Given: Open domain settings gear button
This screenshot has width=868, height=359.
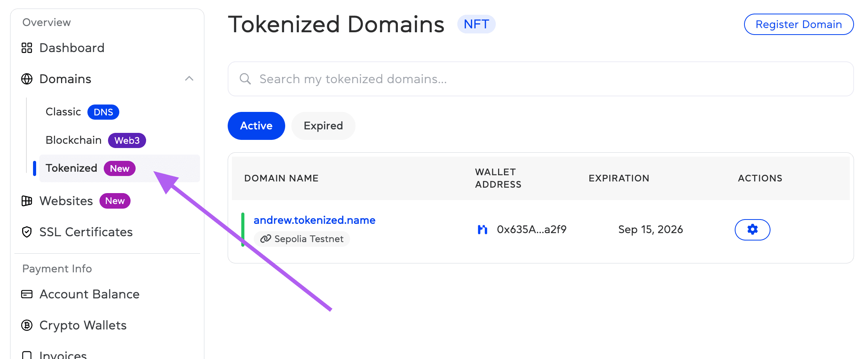Looking at the screenshot, I should 752,230.
